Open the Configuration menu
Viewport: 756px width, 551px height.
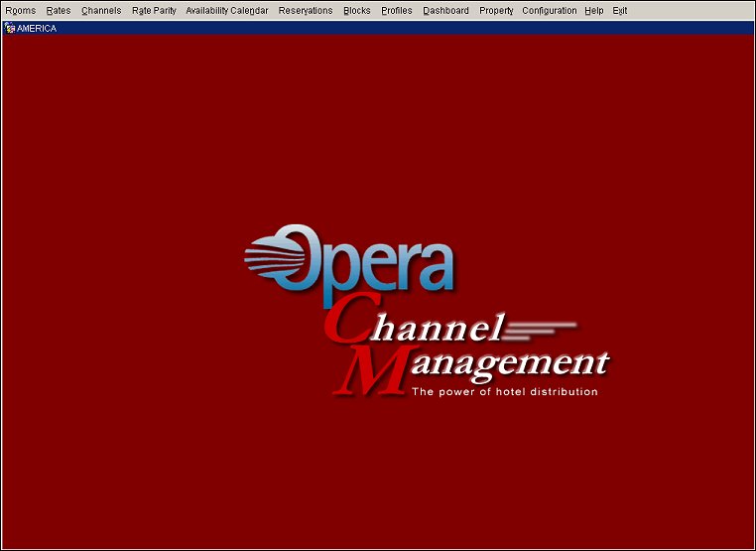[x=549, y=11]
